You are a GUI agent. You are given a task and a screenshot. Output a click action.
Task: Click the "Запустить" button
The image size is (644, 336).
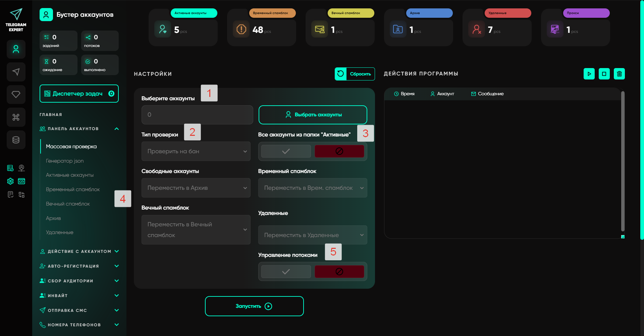(254, 306)
